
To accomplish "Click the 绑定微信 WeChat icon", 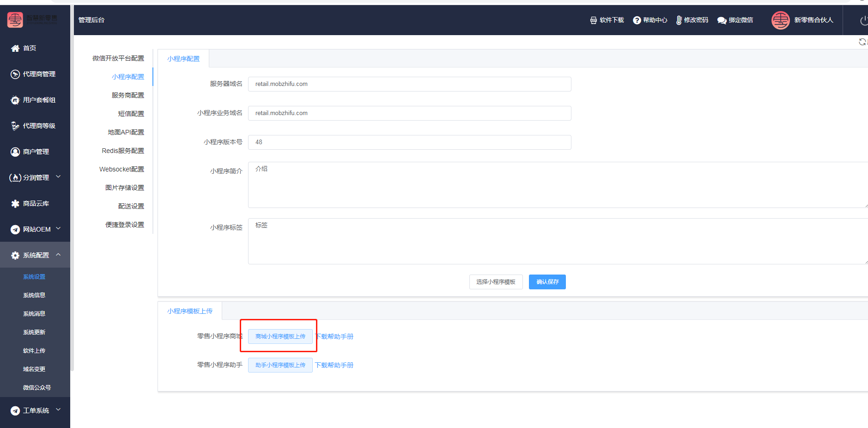I will [x=722, y=20].
